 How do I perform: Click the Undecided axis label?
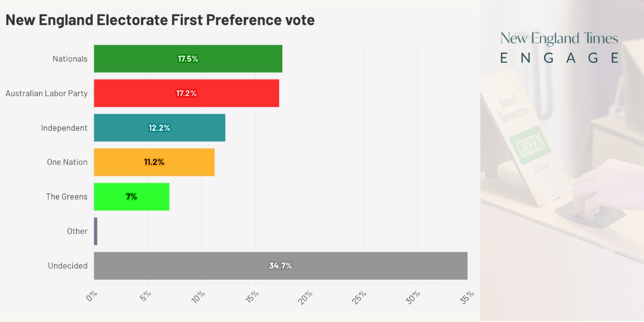(68, 266)
